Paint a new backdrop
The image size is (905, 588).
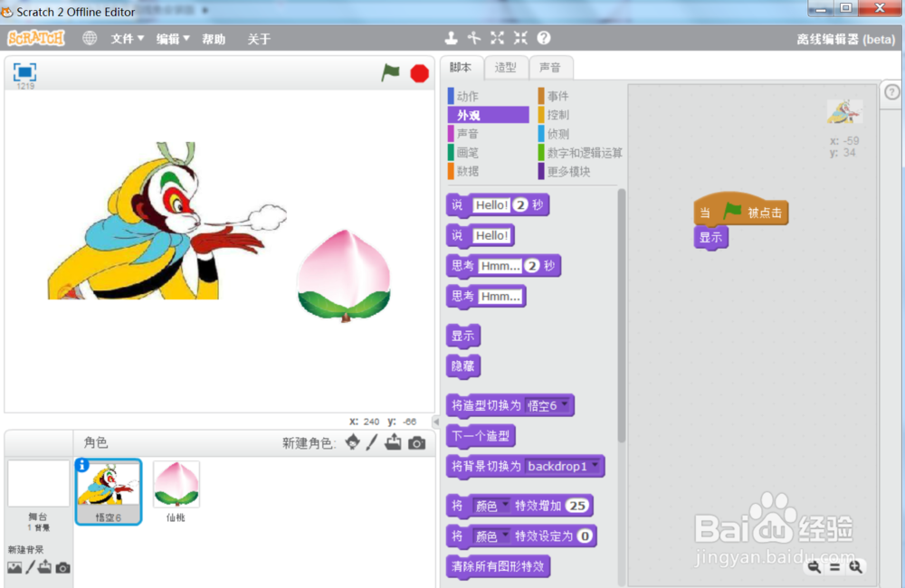click(30, 568)
